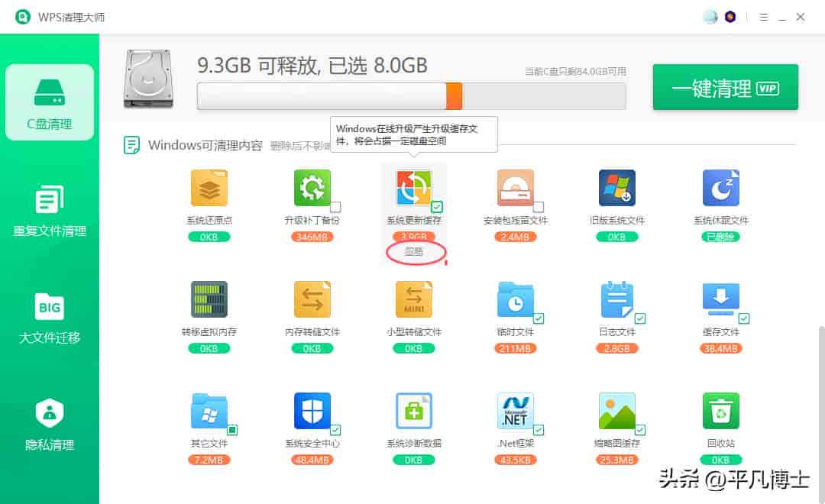Click the 旧版系统文件 Windows icon
The image size is (825, 504).
616,188
